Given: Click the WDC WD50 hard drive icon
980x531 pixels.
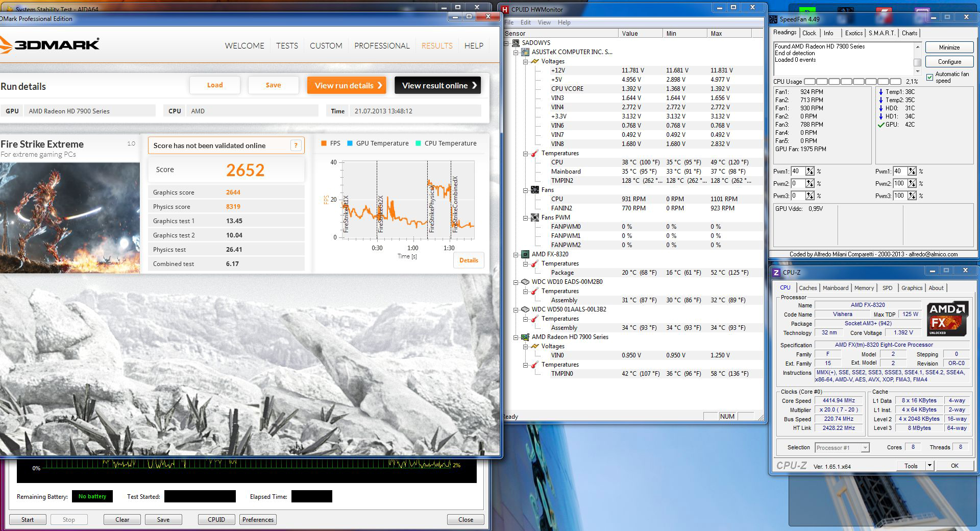Looking at the screenshot, I should click(525, 309).
